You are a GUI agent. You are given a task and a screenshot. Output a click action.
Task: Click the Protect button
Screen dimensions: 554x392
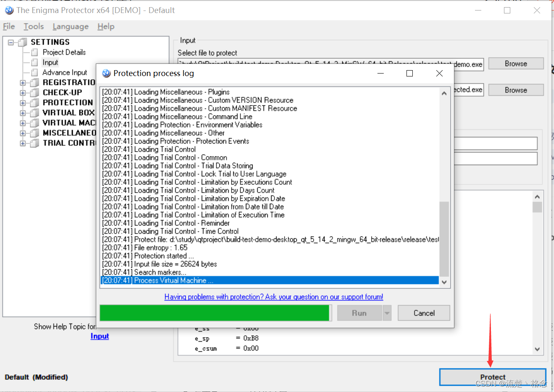(493, 377)
